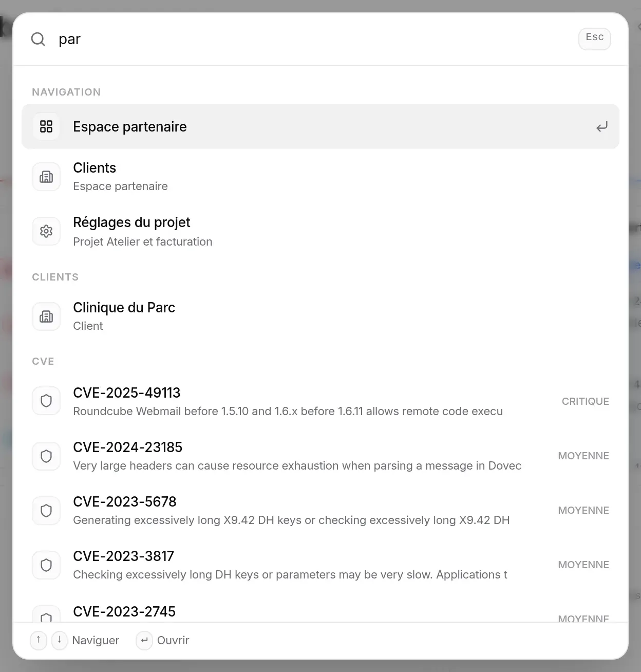The height and width of the screenshot is (672, 641).
Task: Click the enter arrow on Espace partenaire row
Action: click(x=602, y=126)
